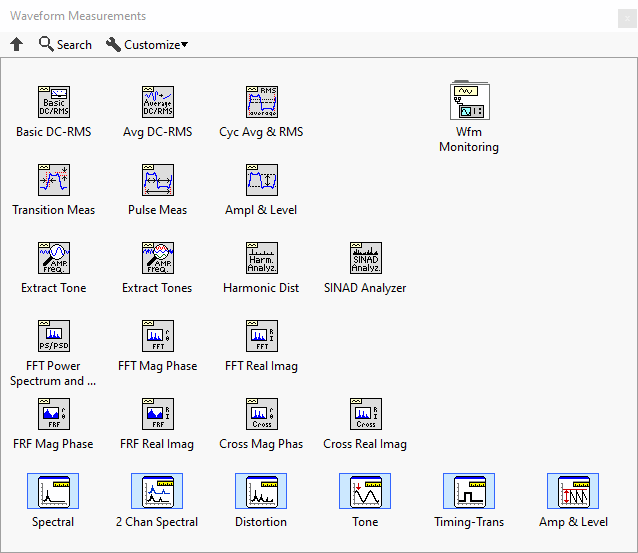
Task: Pick the FRF Real Imag icon
Action: (158, 414)
